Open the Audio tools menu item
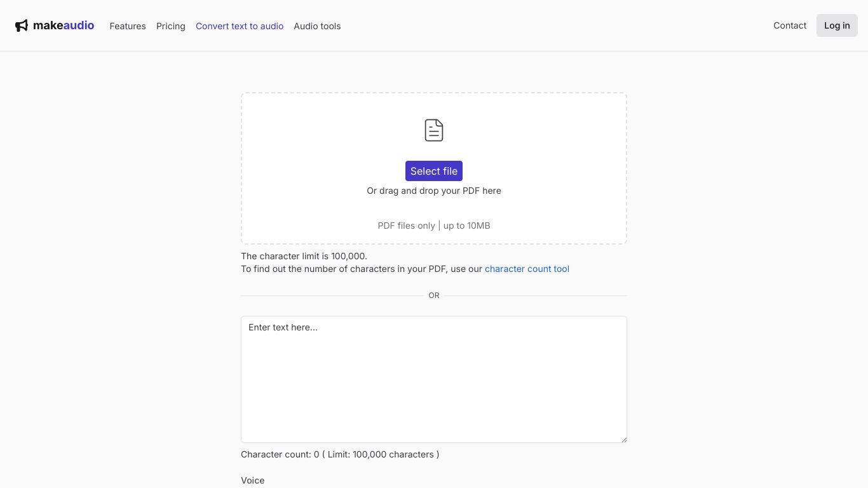 pos(317,26)
